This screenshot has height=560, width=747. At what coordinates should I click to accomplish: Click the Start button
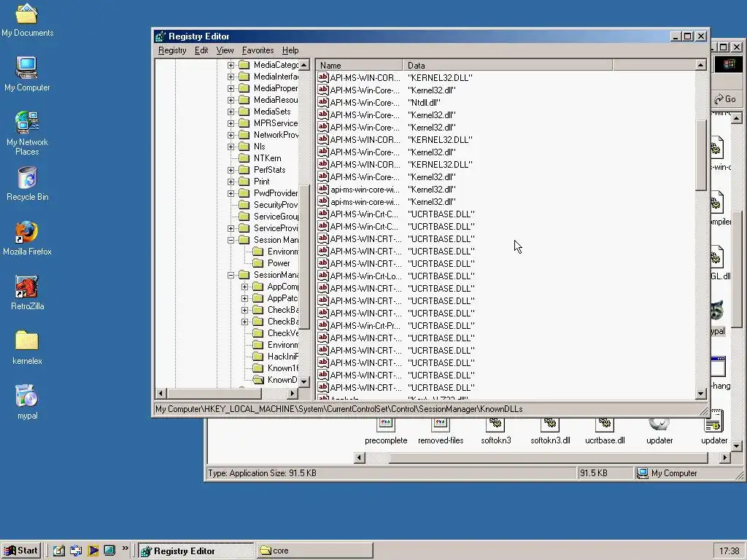tap(21, 551)
